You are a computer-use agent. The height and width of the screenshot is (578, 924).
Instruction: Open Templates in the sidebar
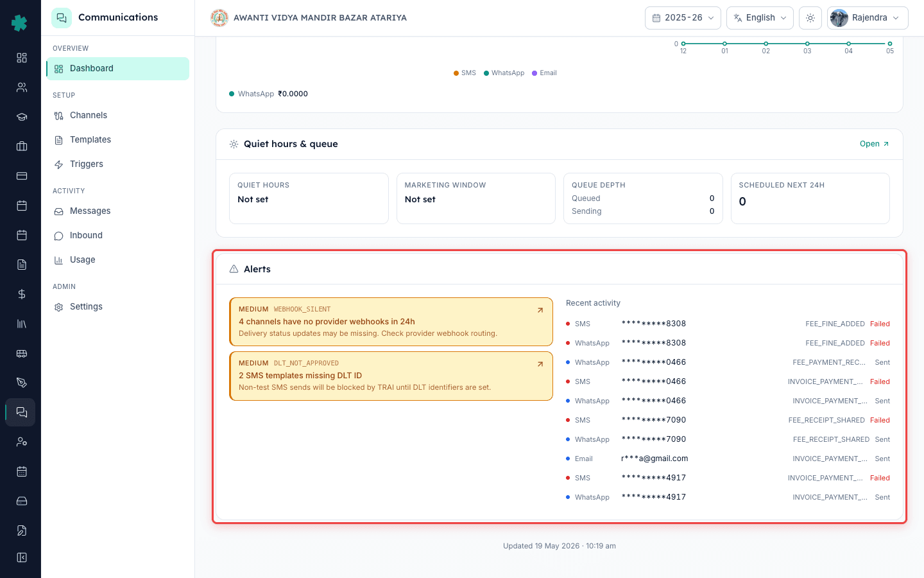118,140
